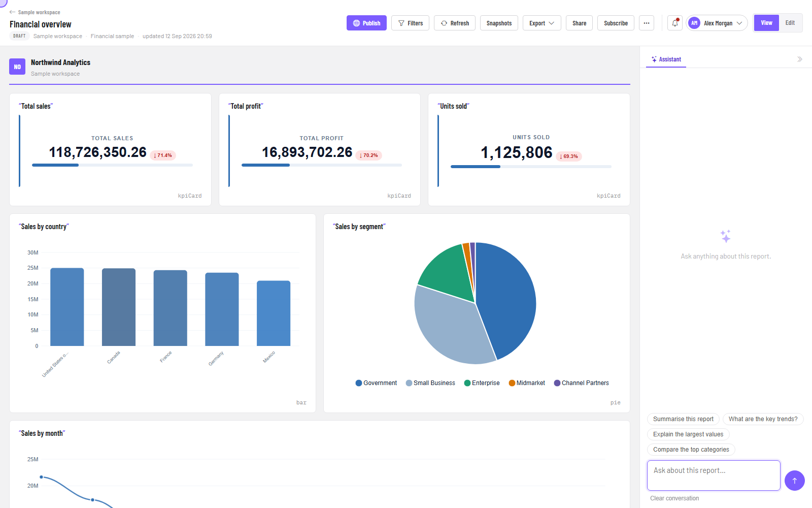Send the assistant message arrow button
The width and height of the screenshot is (812, 508).
click(795, 481)
